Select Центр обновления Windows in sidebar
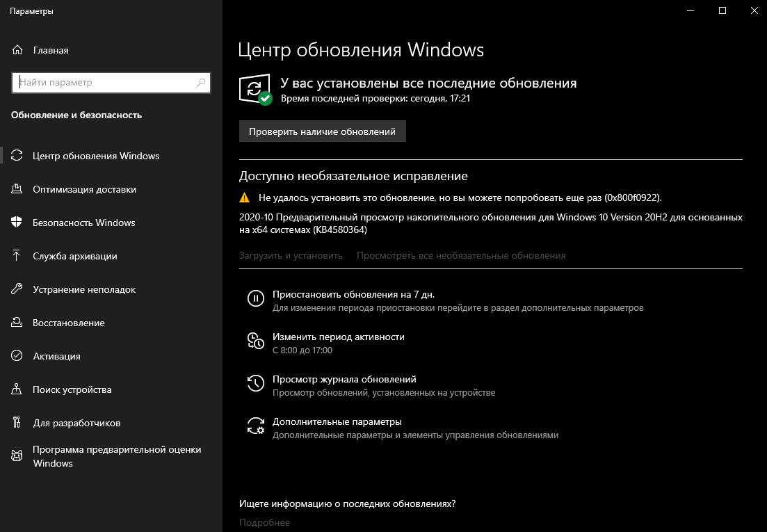Image resolution: width=767 pixels, height=532 pixels. 96,156
